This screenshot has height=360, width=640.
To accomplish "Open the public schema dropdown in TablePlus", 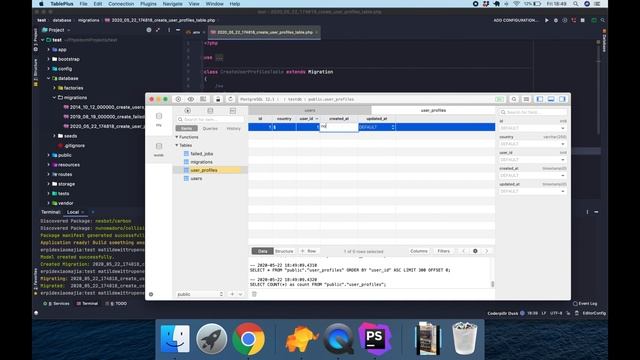I will (x=200, y=294).
